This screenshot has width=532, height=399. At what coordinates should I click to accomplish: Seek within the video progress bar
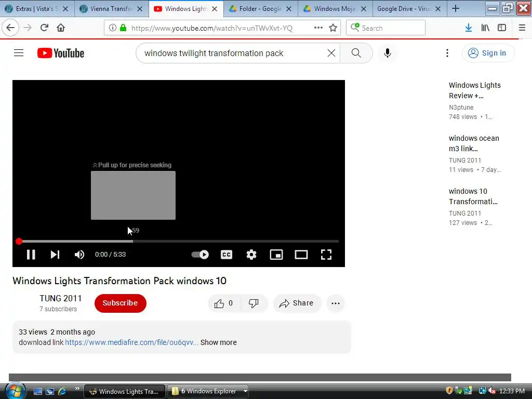(179, 241)
